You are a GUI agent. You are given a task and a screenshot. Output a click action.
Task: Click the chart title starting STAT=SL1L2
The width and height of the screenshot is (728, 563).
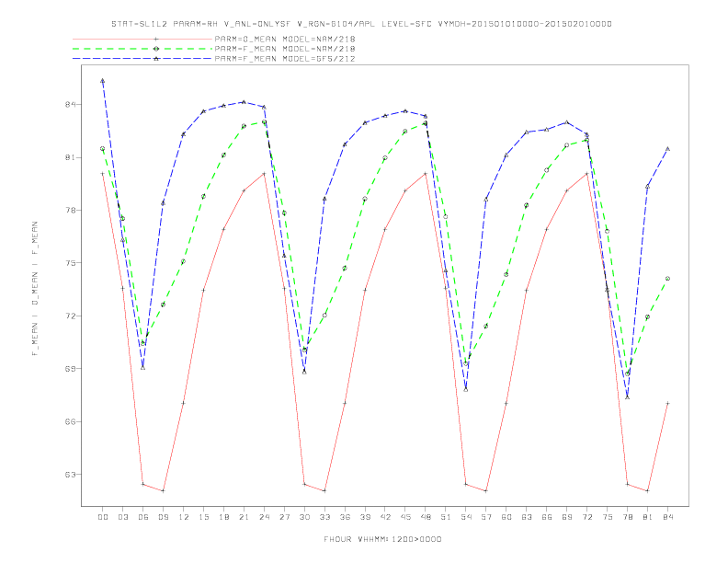361,24
